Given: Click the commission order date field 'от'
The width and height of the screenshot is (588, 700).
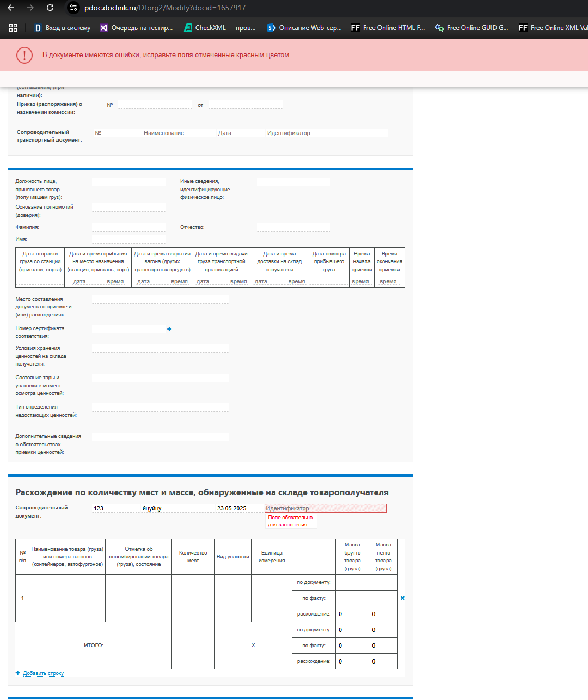Looking at the screenshot, I should click(245, 105).
